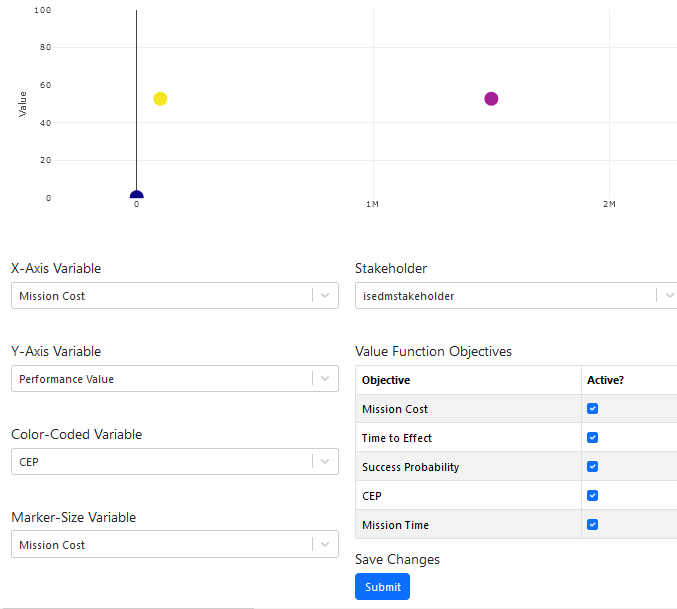The height and width of the screenshot is (609, 677).
Task: Click the purple data point on chart
Action: 491,99
